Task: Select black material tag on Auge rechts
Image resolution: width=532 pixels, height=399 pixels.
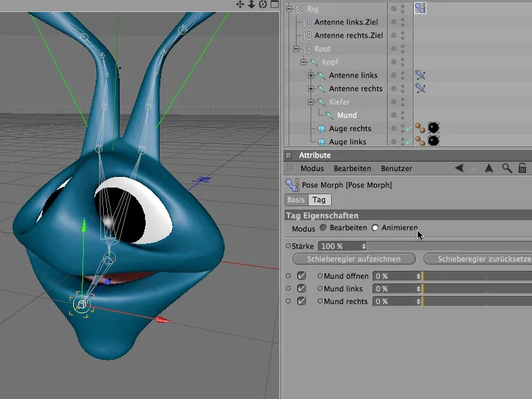Action: (x=434, y=128)
